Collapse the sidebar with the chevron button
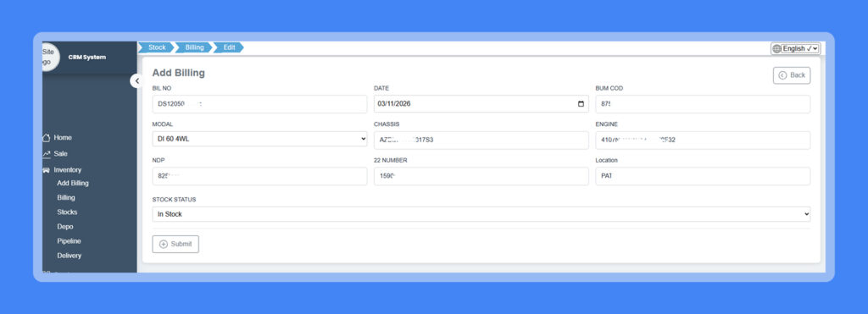Screen dimensions: 868x314 pyautogui.click(x=136, y=80)
